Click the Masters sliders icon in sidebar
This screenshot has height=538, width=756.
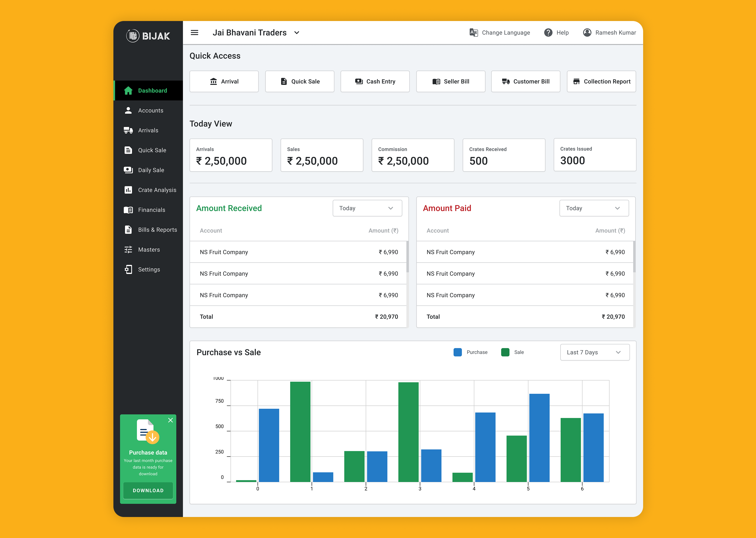click(128, 250)
